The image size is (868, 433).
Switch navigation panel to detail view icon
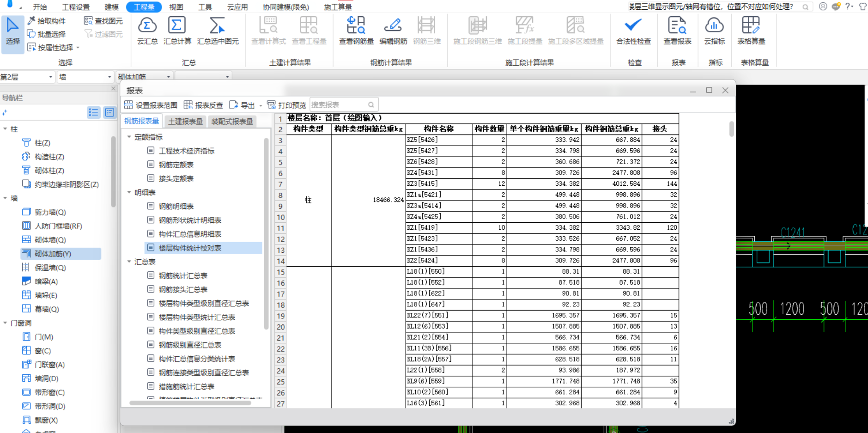[109, 112]
